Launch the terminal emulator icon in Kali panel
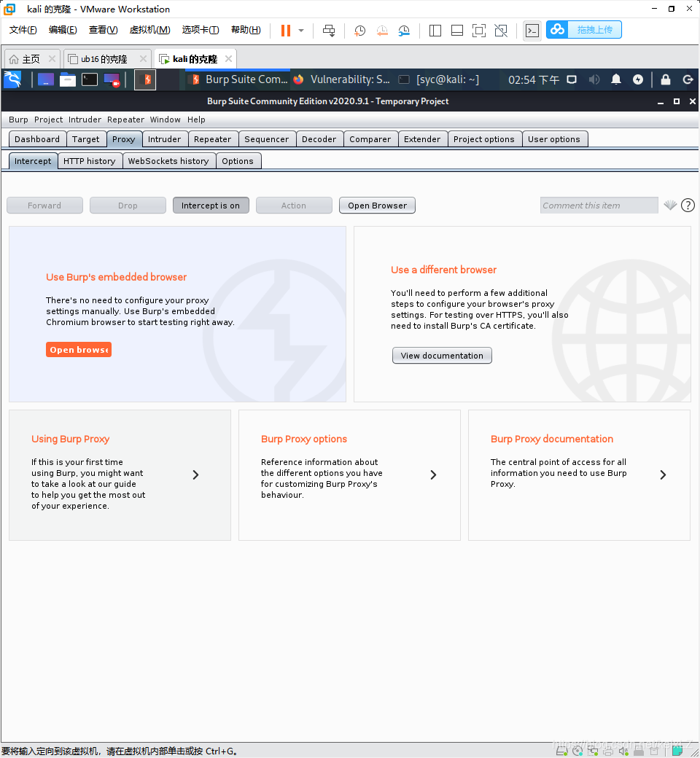The image size is (700, 758). pyautogui.click(x=90, y=79)
